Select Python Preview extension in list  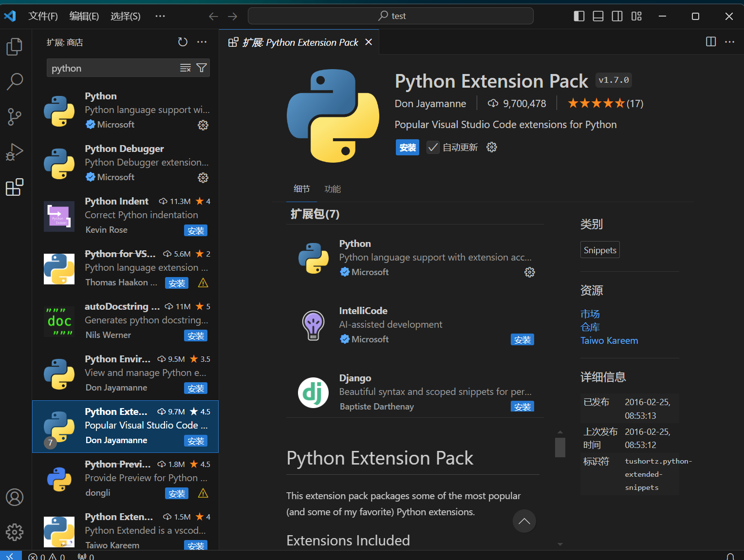(x=126, y=479)
